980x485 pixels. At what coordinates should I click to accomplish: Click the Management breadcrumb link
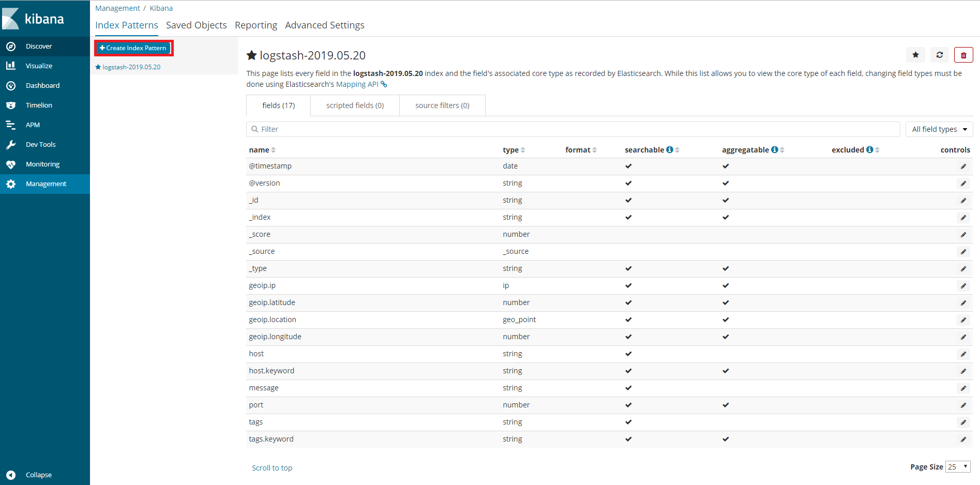point(117,8)
